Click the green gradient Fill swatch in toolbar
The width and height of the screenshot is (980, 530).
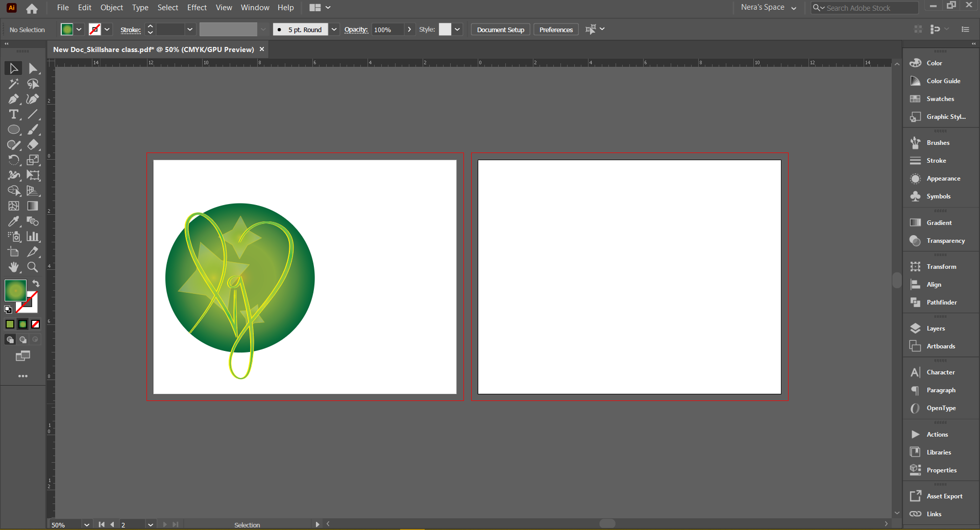tap(15, 290)
